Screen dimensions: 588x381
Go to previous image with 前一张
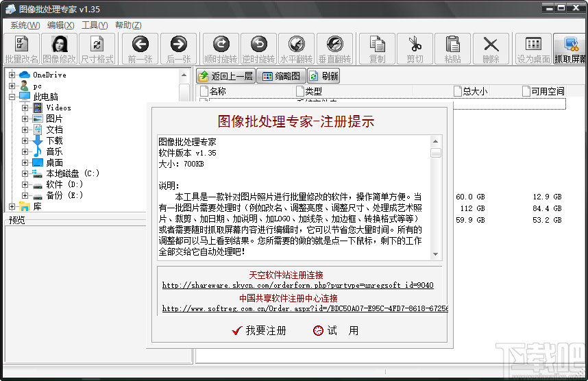coord(140,49)
